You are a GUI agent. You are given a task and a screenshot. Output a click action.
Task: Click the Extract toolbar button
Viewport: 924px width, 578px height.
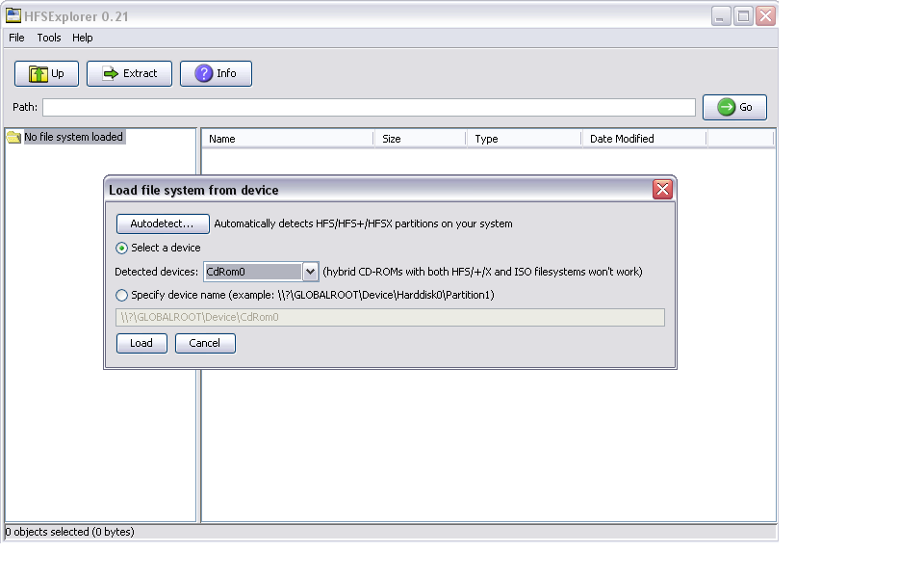[x=130, y=74]
